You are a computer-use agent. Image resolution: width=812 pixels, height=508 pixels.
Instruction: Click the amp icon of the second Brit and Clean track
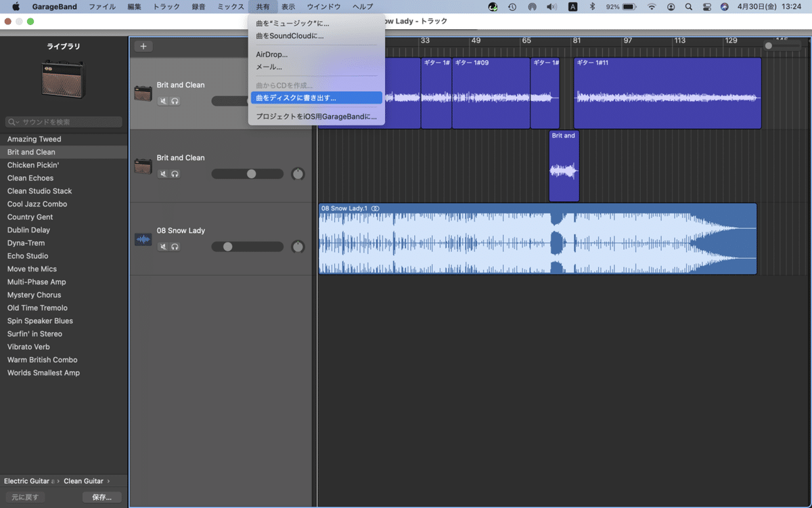(x=143, y=166)
